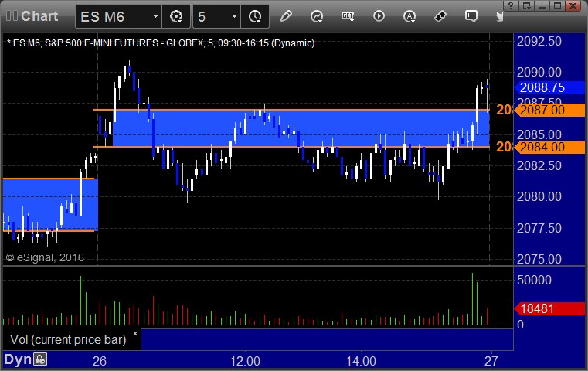Click the current price marker 2088.75
Viewport: 588px width, 371px height.
tap(549, 88)
